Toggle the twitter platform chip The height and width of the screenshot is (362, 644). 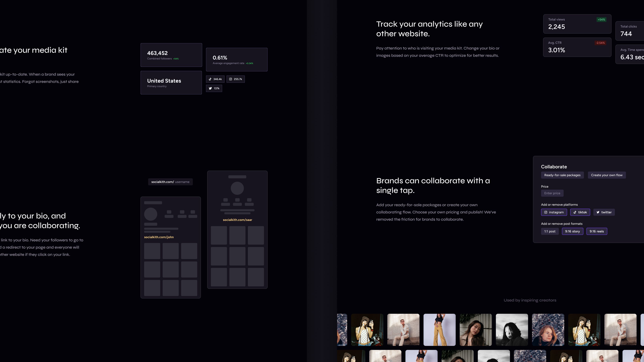pyautogui.click(x=604, y=212)
